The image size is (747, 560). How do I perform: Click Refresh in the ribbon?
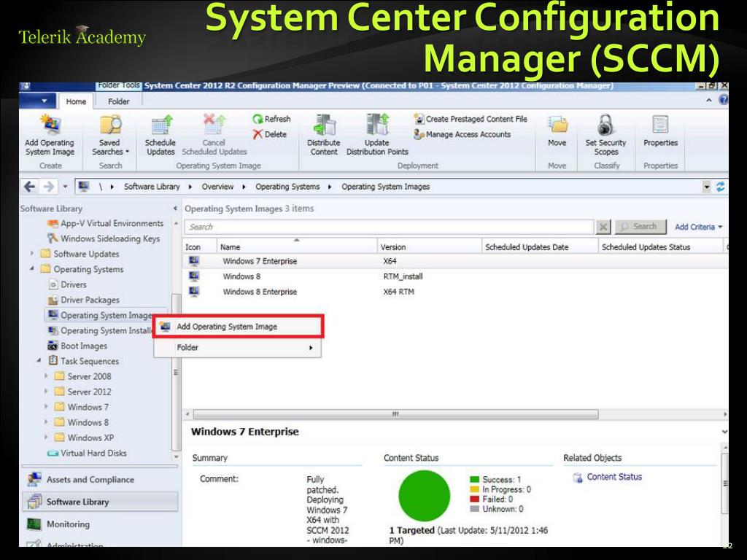tap(272, 120)
